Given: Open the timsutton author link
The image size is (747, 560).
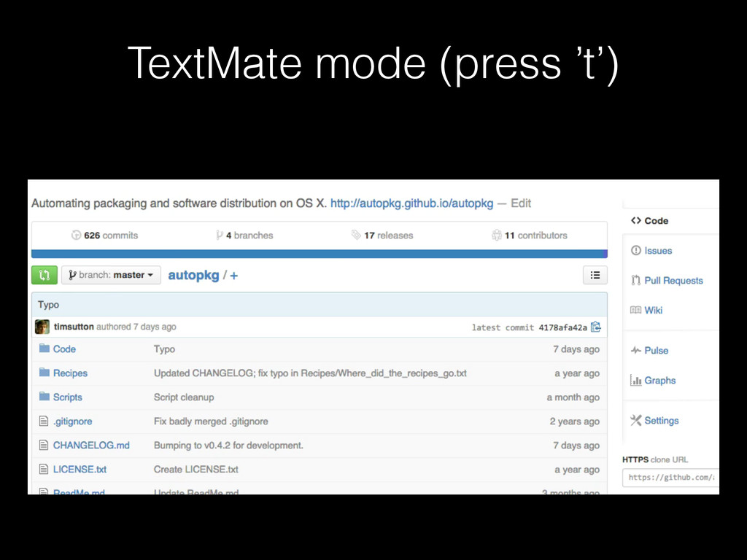Looking at the screenshot, I should (x=74, y=327).
